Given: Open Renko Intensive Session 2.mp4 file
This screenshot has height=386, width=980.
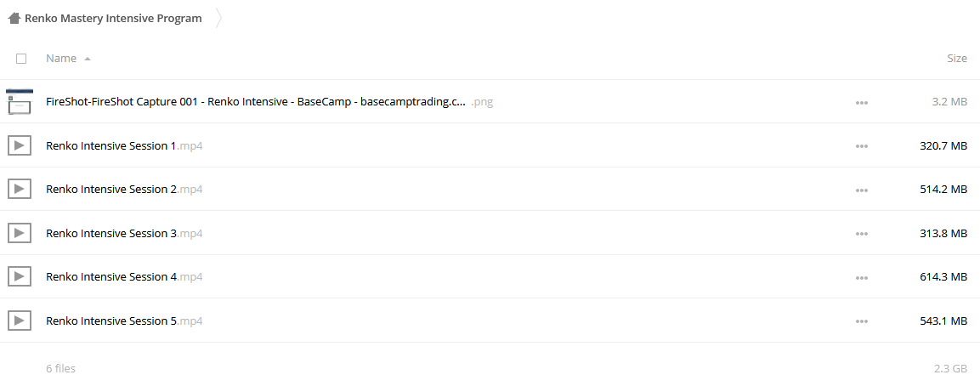Looking at the screenshot, I should coord(124,189).
